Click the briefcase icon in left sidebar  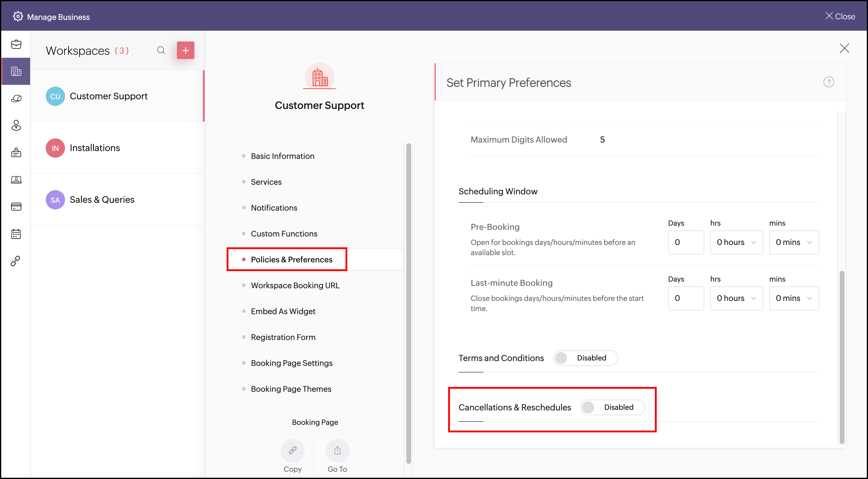coord(16,45)
